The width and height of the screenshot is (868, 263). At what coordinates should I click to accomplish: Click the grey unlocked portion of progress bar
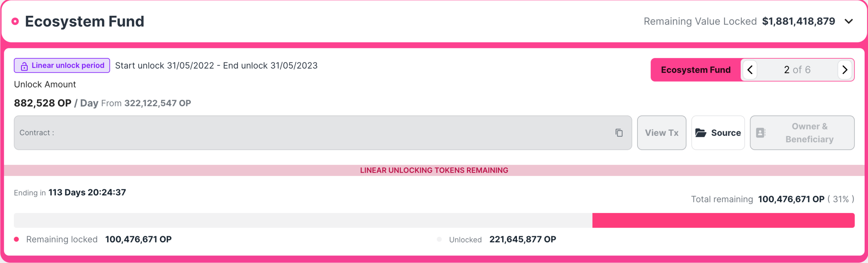pyautogui.click(x=303, y=220)
